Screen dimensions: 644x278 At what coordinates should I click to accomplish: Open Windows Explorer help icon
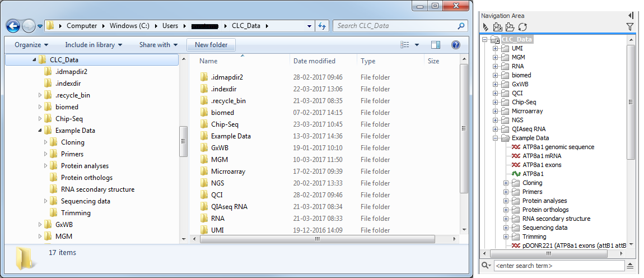[455, 45]
